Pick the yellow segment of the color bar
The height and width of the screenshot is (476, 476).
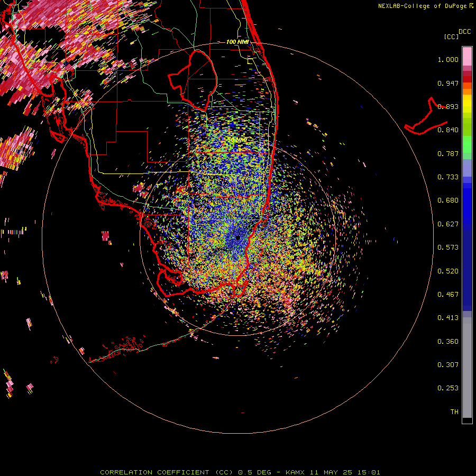(467, 104)
